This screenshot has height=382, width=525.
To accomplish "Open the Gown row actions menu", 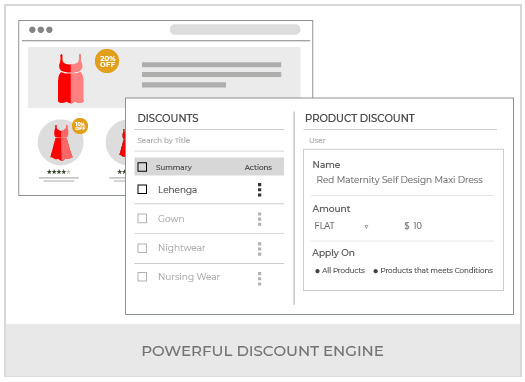I will pyautogui.click(x=259, y=219).
